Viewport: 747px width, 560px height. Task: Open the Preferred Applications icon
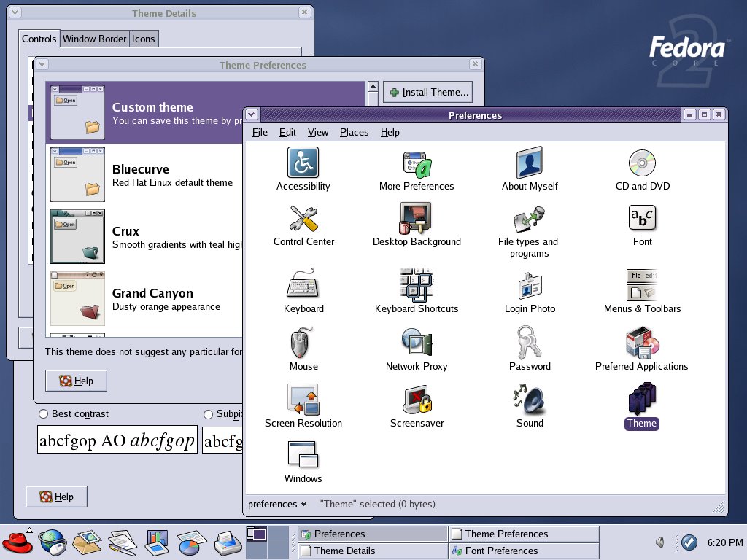tap(641, 342)
